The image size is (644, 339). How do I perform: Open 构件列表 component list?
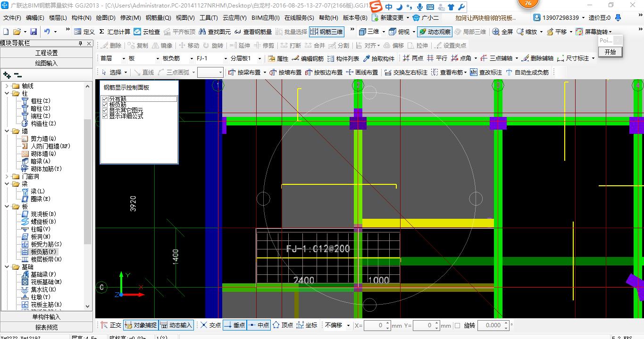[x=343, y=58]
